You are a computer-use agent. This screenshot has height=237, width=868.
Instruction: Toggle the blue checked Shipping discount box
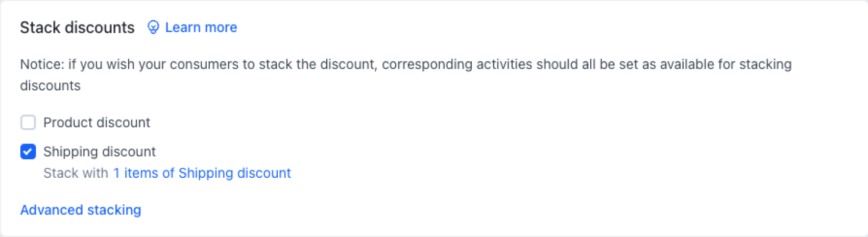28,152
